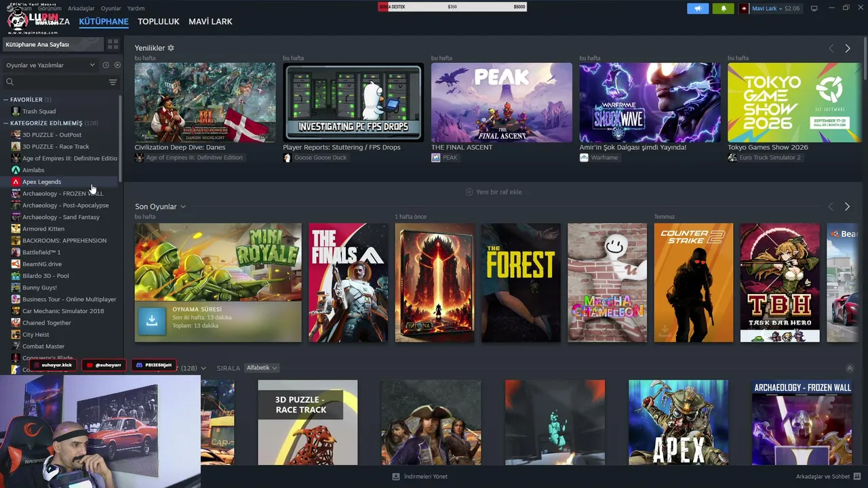Open the PEAK Final Ascent news thumbnail

(x=501, y=102)
